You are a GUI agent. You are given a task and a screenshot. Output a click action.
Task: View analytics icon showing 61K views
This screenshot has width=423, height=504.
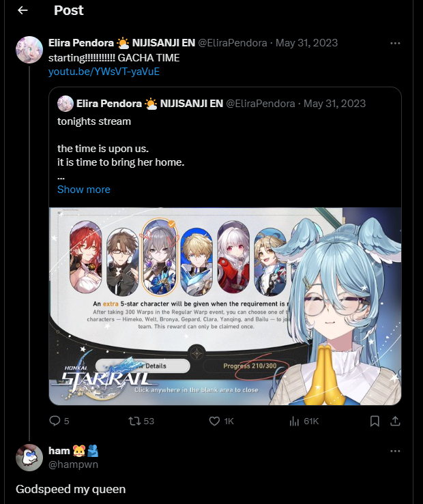294,421
